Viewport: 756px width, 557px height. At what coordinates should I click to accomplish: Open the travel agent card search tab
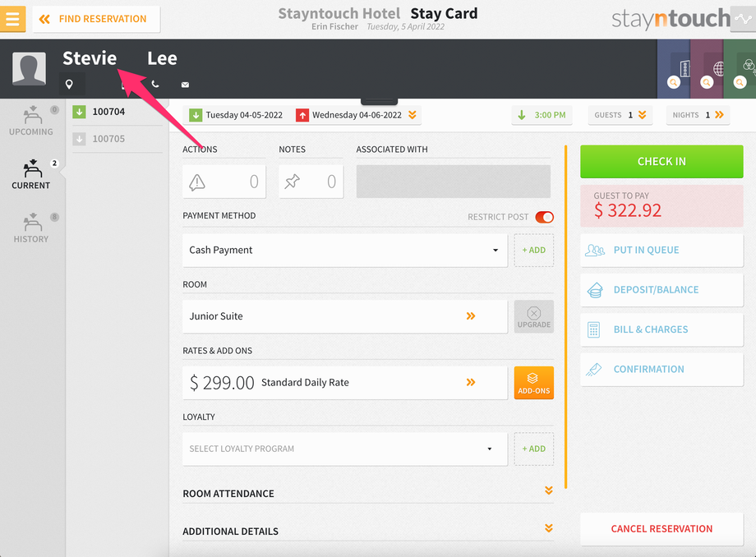pos(707,69)
